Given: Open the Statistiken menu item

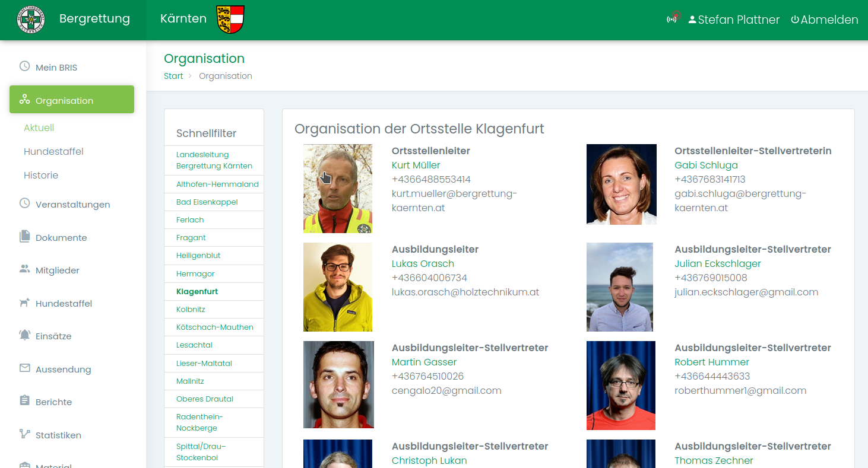Looking at the screenshot, I should coord(58,435).
